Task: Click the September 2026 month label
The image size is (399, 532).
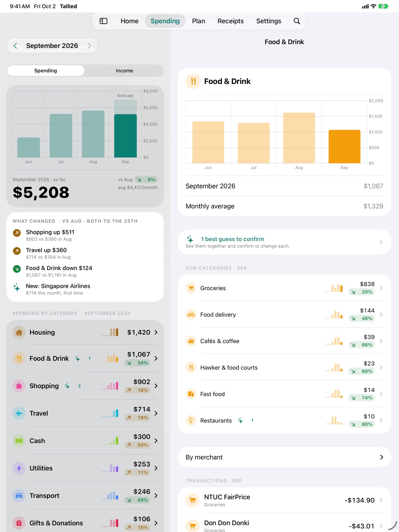Action: 52,46
